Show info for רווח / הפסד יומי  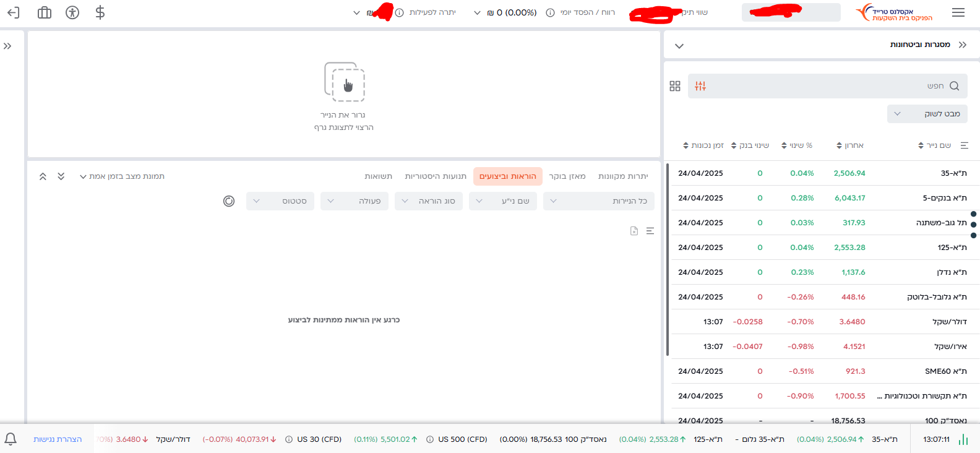550,12
